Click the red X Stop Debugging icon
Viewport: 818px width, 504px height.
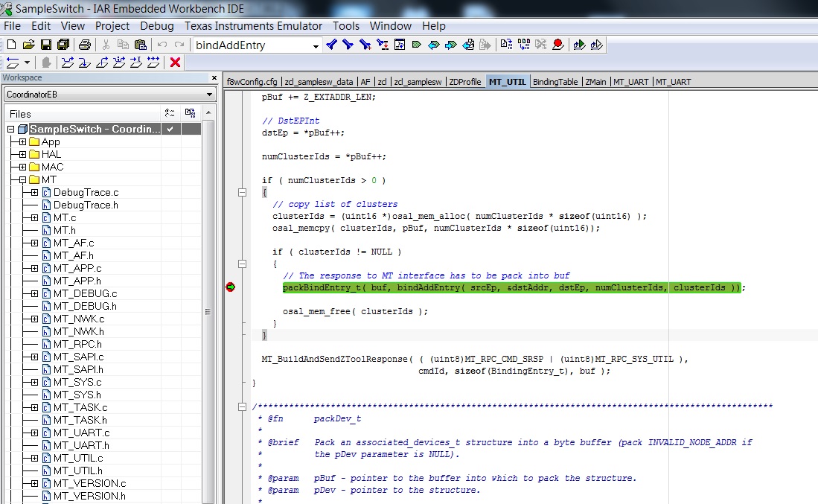tap(176, 63)
